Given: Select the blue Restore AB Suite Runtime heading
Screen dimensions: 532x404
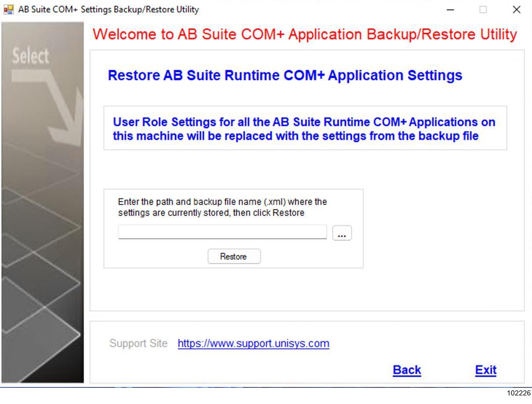Looking at the screenshot, I should pos(285,76).
